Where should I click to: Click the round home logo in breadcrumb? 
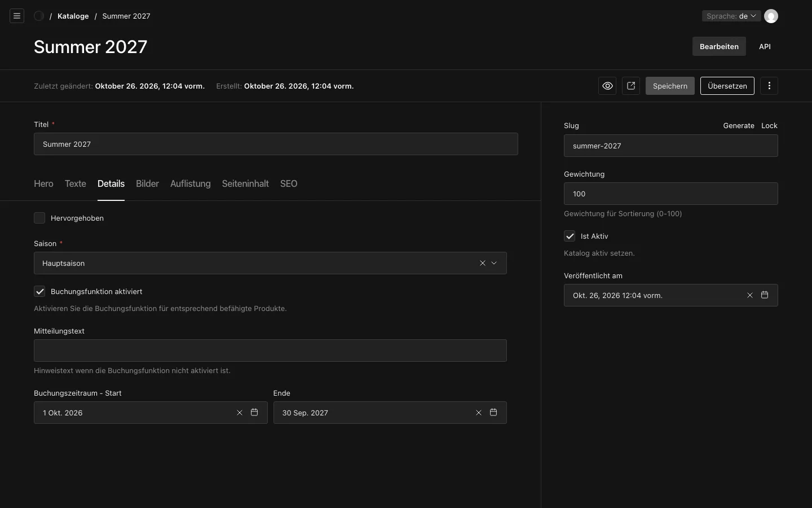[x=39, y=16]
